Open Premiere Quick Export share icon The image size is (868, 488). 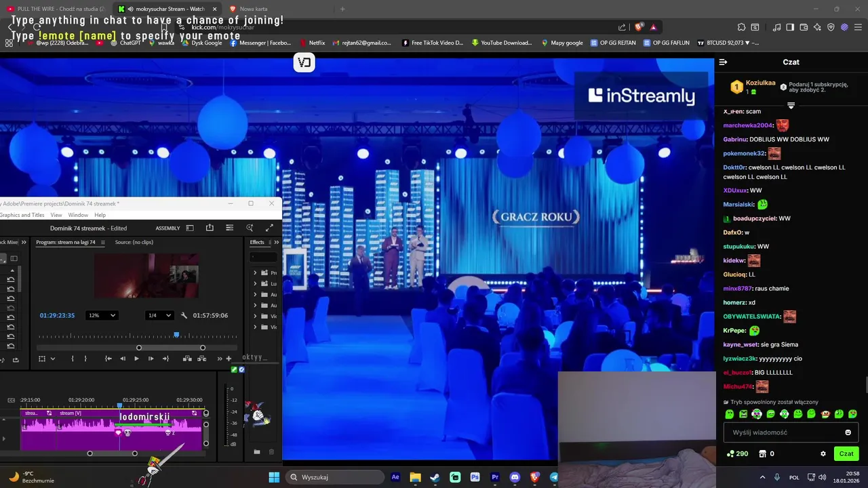210,228
